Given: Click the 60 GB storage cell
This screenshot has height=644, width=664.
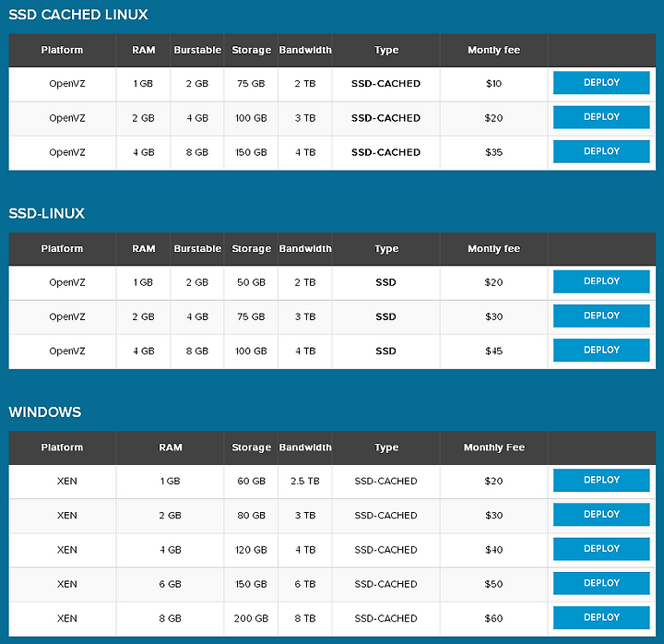Looking at the screenshot, I should coord(251,481).
